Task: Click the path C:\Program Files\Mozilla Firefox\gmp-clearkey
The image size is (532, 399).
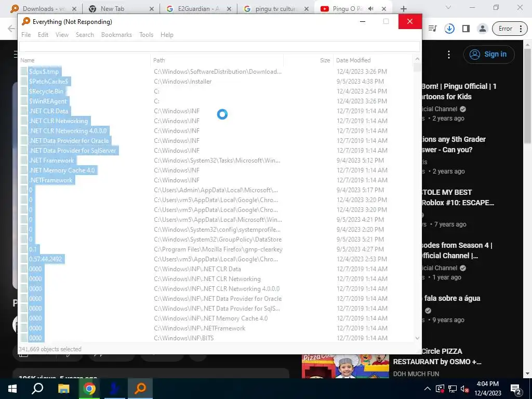Action: tap(218, 249)
